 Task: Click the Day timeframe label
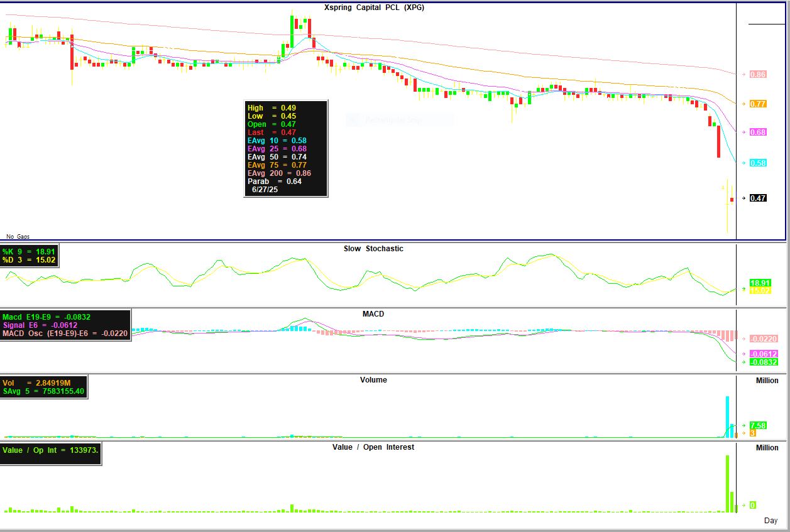pos(771,521)
